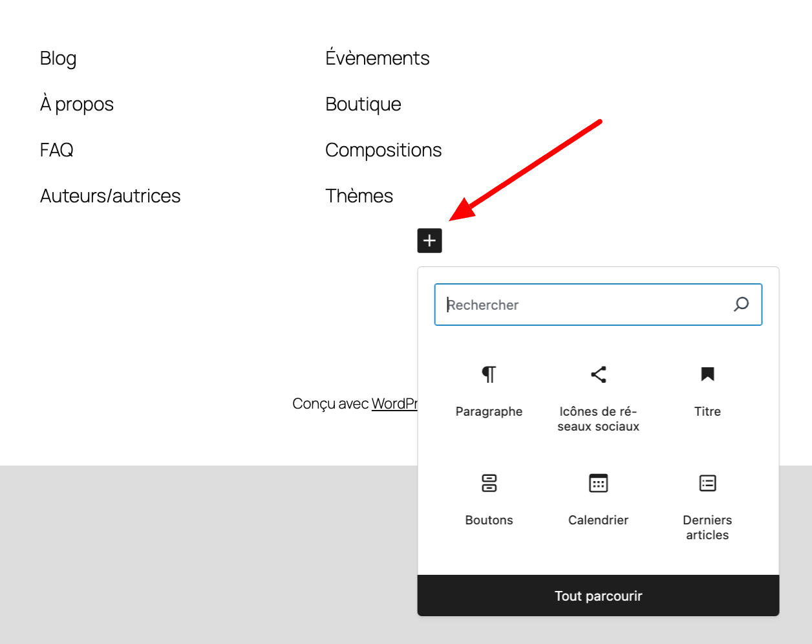812x644 pixels.
Task: Select the Paragraphe block icon
Action: point(489,388)
